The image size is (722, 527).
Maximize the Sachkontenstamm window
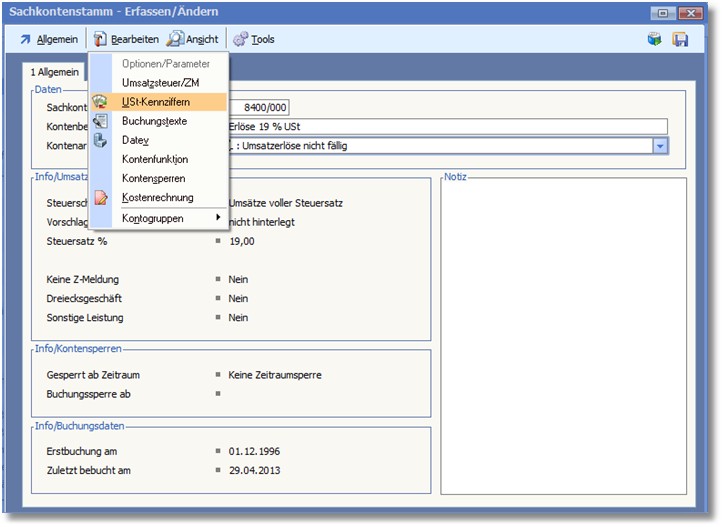tap(663, 13)
